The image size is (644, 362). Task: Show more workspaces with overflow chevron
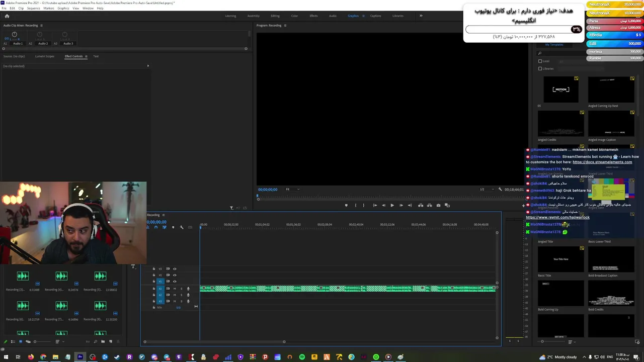(421, 16)
